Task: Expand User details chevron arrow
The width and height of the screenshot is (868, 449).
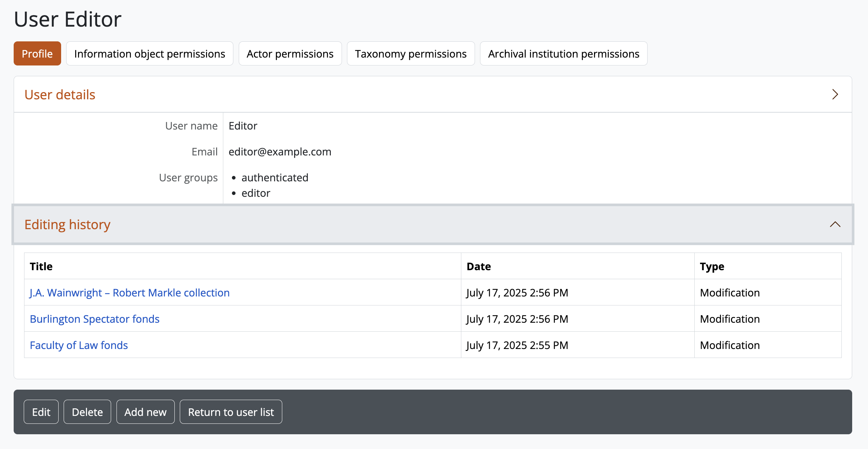Action: (x=835, y=95)
